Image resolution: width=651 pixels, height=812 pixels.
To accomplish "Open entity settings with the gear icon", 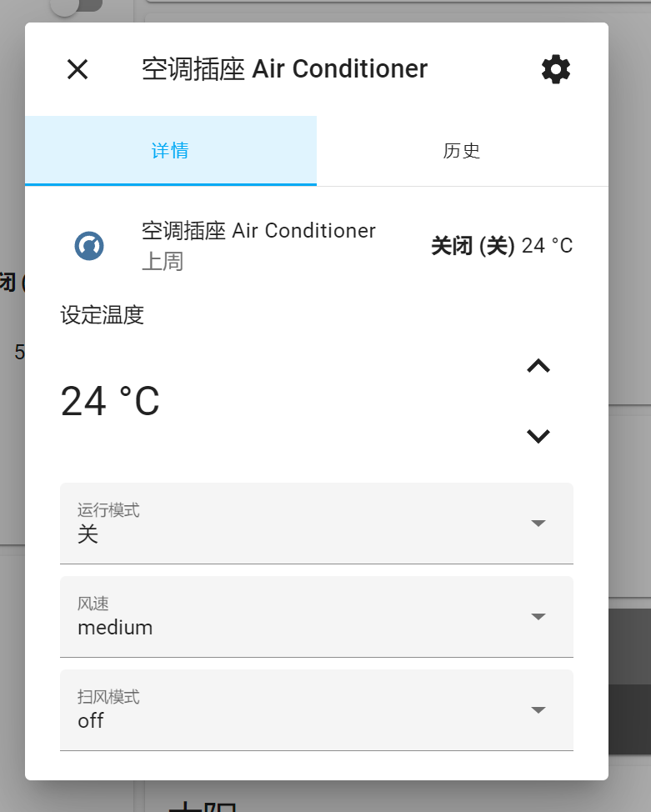I will (556, 69).
